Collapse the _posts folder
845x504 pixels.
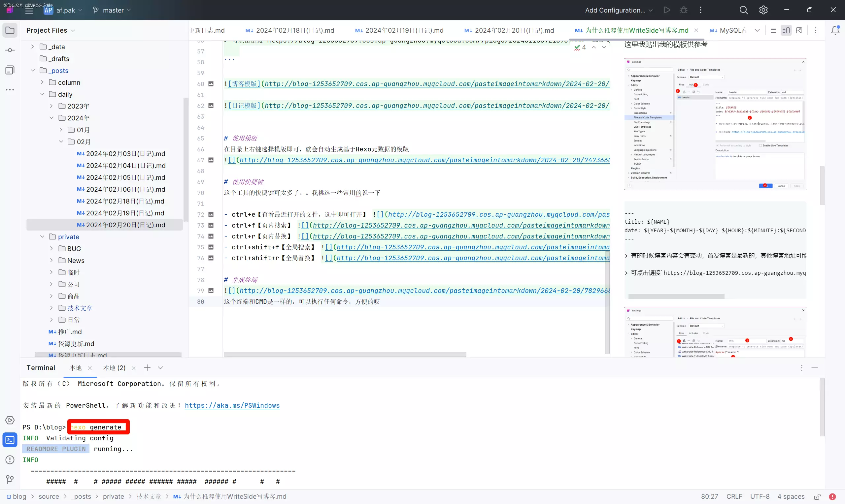pos(33,70)
